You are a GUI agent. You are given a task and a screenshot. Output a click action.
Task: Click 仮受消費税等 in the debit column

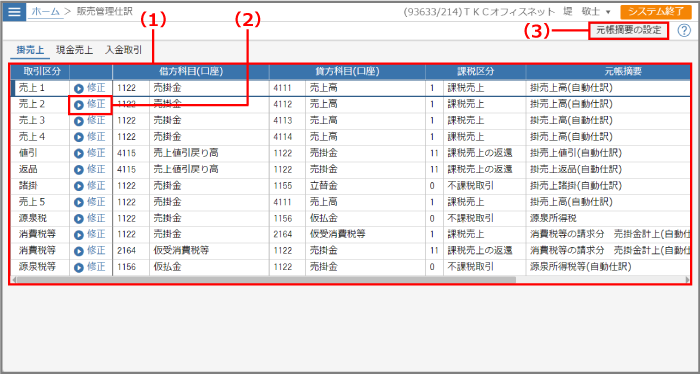pyautogui.click(x=181, y=250)
